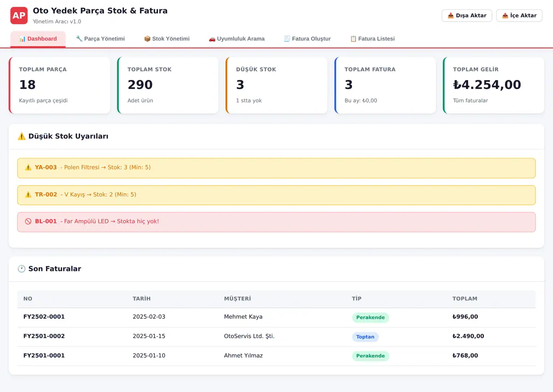Viewport: 553px width, 392px height.
Task: Click the Toptan badge for OtoServis
Action: (x=365, y=337)
